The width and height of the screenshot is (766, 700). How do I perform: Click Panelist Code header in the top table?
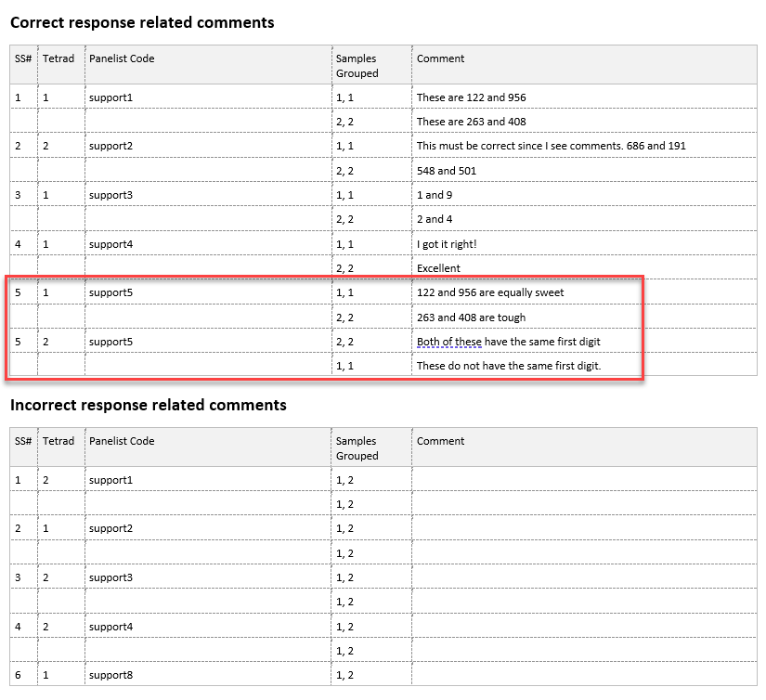[122, 58]
